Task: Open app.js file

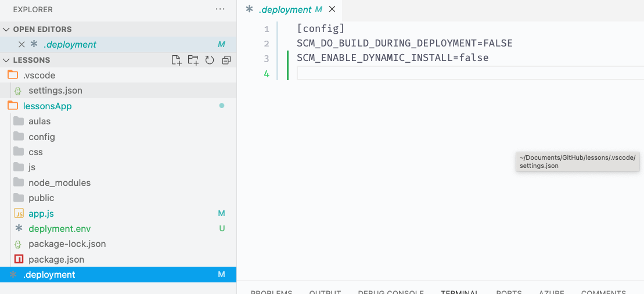Action: (x=118, y=213)
